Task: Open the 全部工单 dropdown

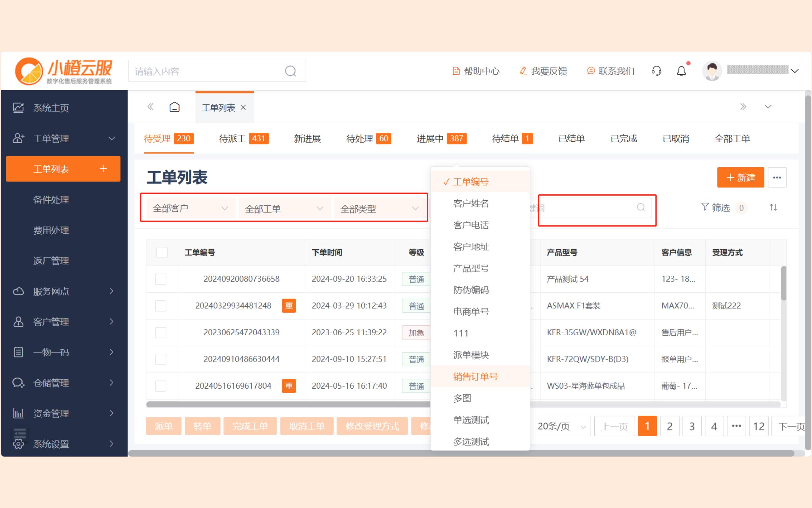Action: 285,209
